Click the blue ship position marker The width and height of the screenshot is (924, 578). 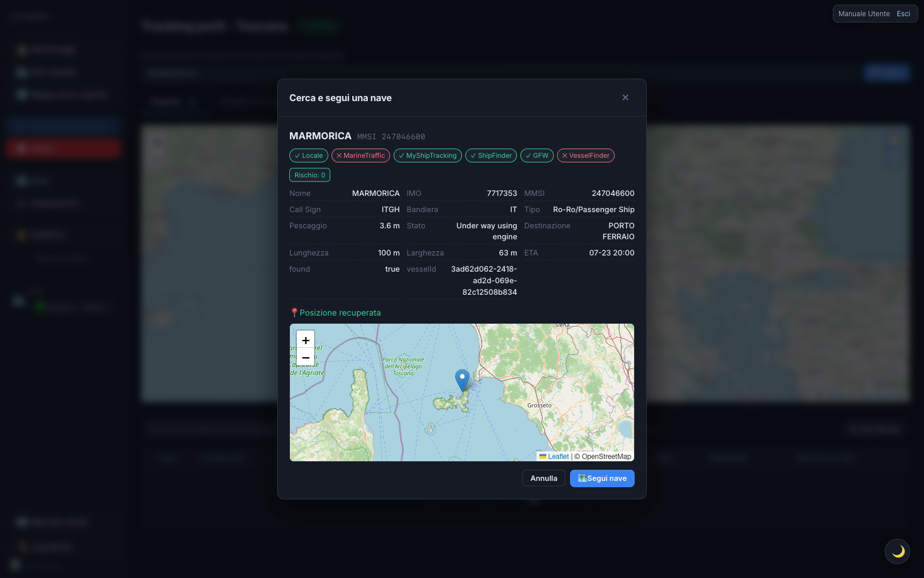point(462,380)
